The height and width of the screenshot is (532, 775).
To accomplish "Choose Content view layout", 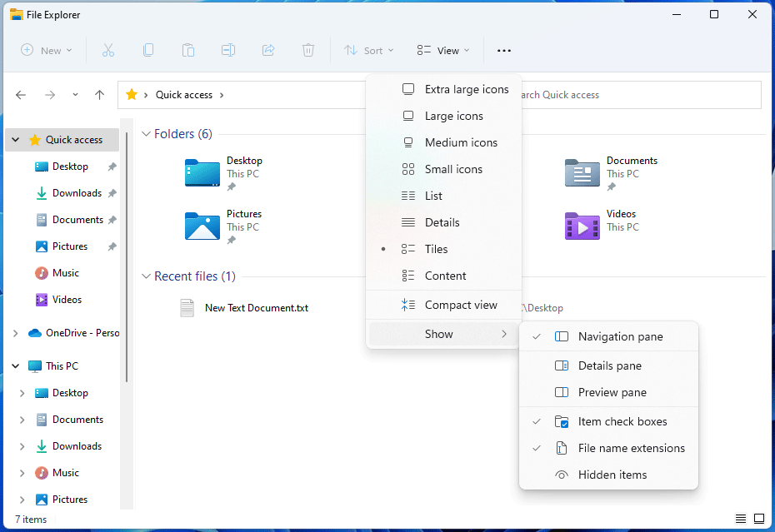I will (x=444, y=276).
